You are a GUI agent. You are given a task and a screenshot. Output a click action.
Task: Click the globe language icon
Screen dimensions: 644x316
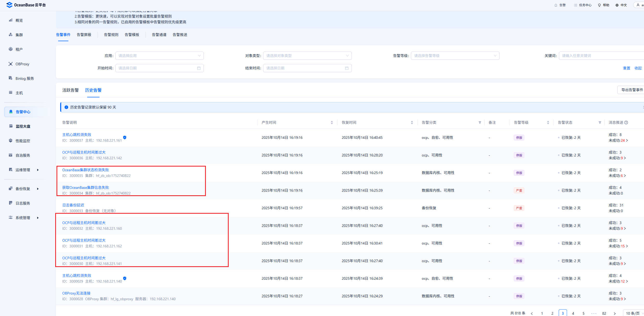pyautogui.click(x=617, y=5)
